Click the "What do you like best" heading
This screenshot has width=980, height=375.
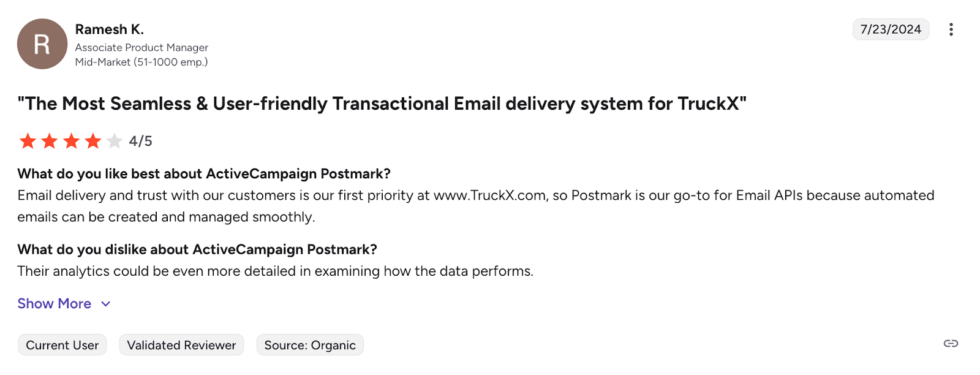(204, 174)
